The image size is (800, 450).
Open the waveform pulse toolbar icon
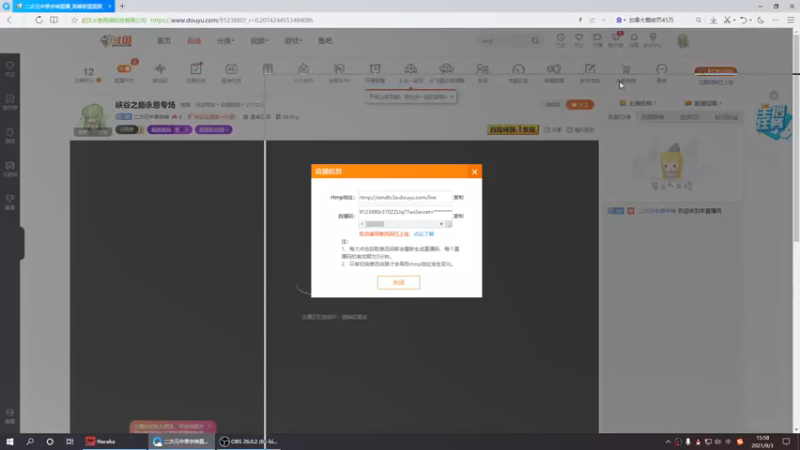point(160,69)
